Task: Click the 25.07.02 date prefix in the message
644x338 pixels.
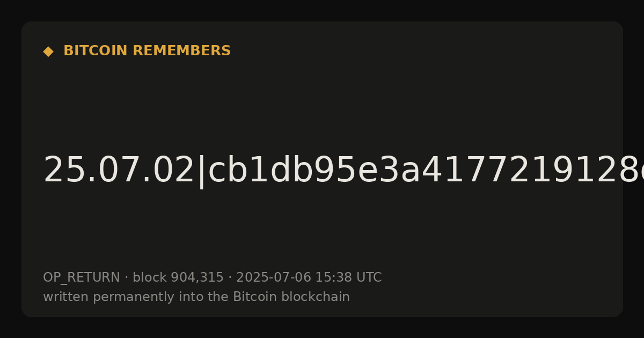Action: [119, 171]
